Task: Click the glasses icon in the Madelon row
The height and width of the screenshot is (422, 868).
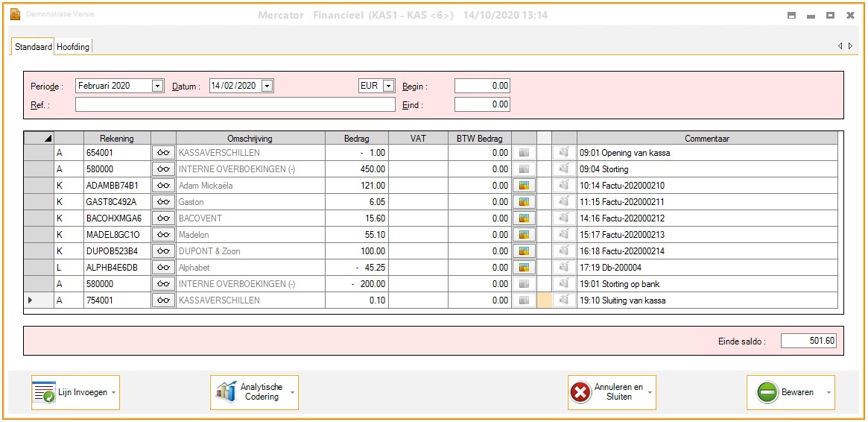Action: (x=163, y=235)
